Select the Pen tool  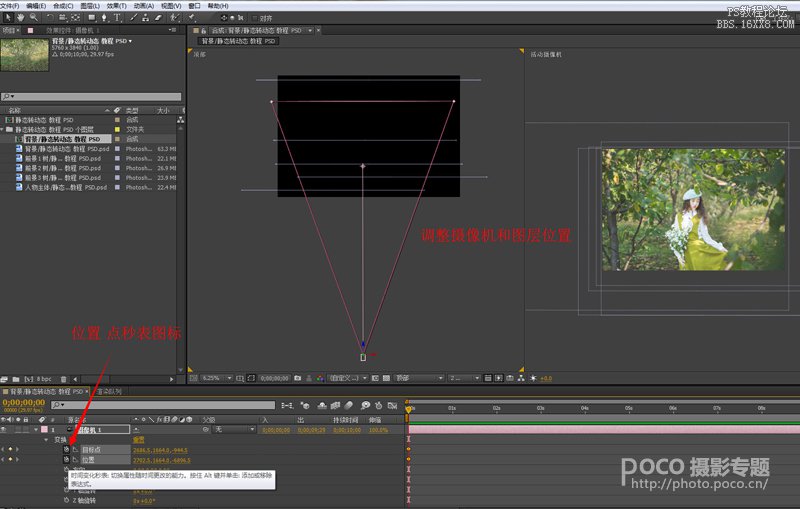click(104, 17)
